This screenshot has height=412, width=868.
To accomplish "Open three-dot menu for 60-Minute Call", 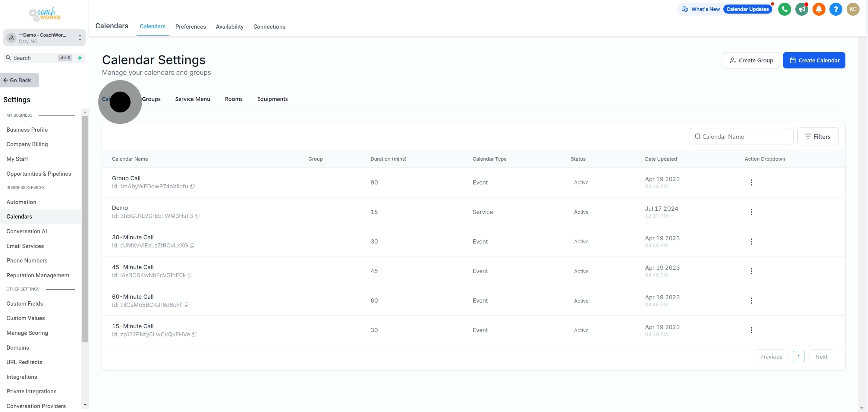I will (751, 300).
